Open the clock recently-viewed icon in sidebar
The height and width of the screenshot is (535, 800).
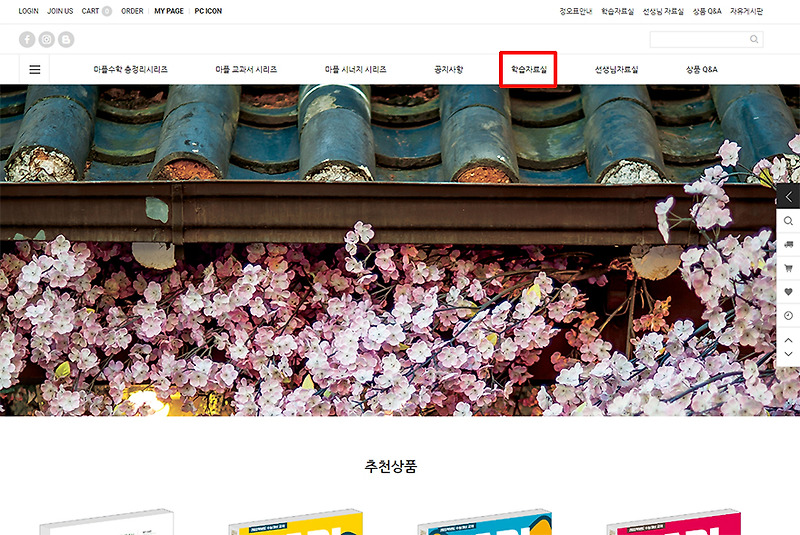pyautogui.click(x=788, y=316)
